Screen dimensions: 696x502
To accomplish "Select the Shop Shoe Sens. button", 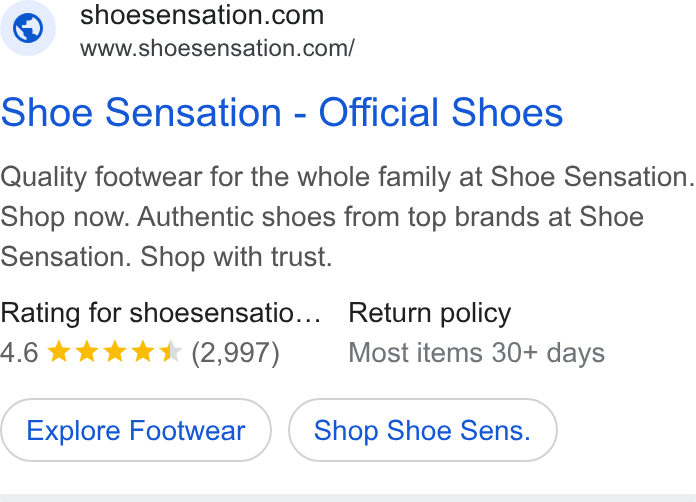I will coord(423,430).
